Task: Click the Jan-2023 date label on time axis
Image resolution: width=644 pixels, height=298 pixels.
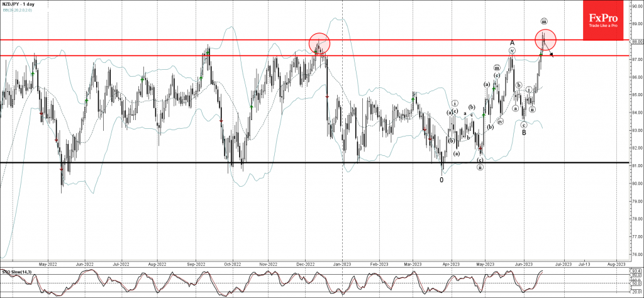Action: (341, 265)
